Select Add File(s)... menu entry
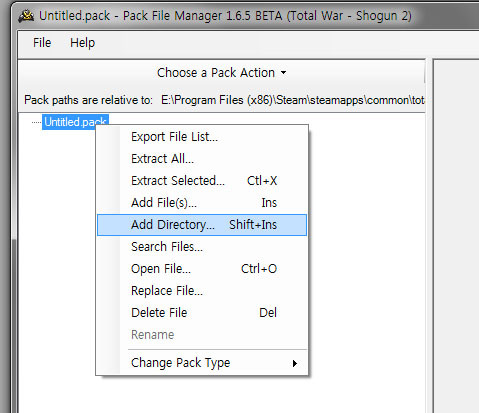 (202, 203)
